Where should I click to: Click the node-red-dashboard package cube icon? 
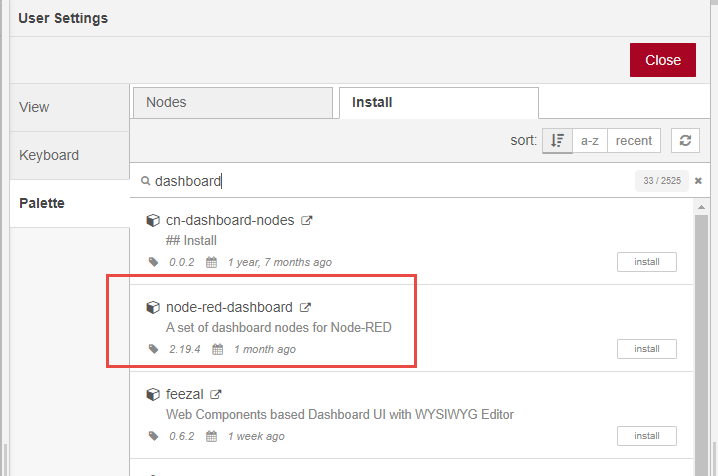pos(152,308)
